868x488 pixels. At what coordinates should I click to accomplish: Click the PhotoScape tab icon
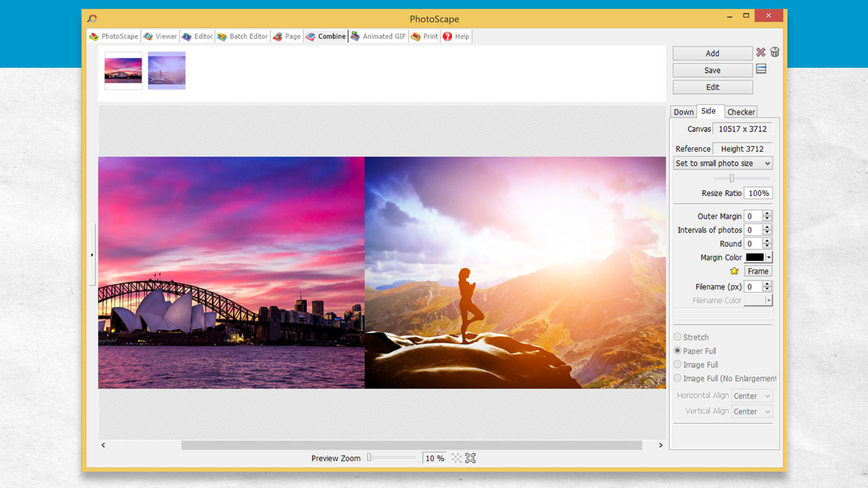(94, 37)
